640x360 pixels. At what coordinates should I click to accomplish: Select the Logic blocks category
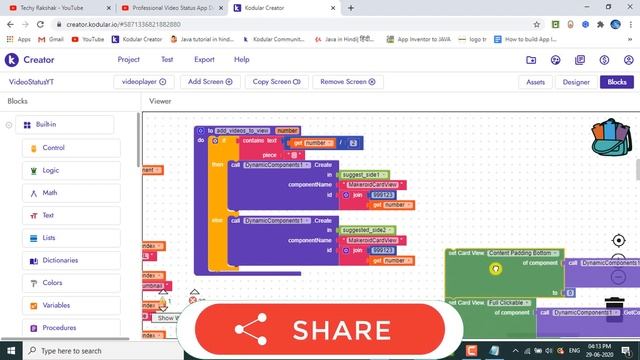(71, 170)
